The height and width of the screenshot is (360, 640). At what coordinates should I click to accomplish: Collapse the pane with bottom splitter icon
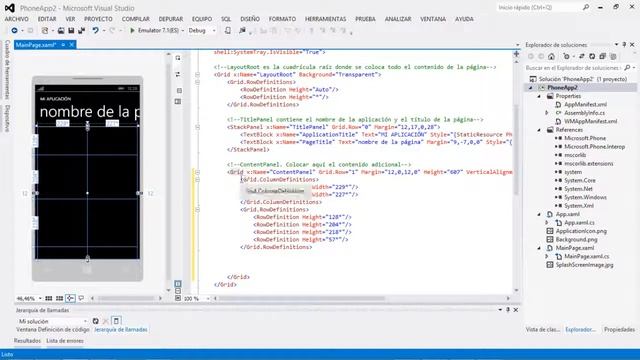178,298
